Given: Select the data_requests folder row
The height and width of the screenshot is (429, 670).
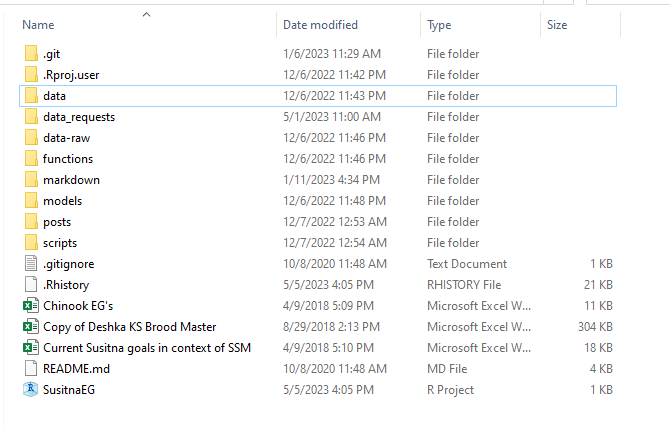Looking at the screenshot, I should tap(318, 117).
